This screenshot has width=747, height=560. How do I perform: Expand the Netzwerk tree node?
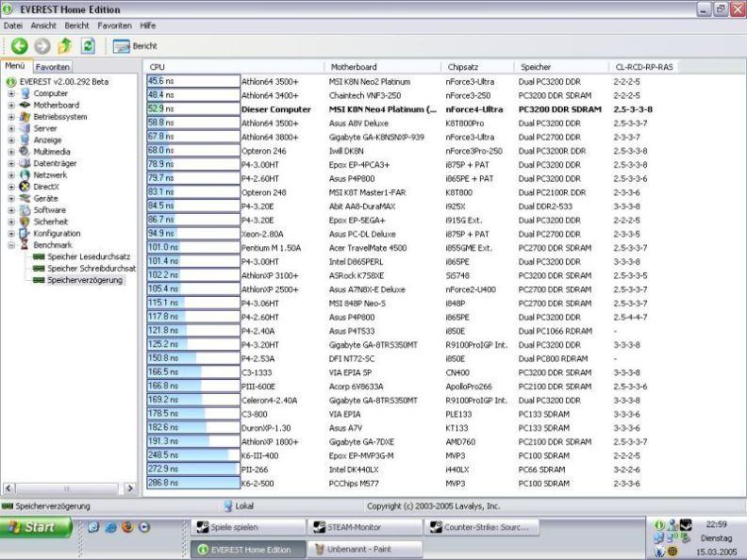pos(11,174)
